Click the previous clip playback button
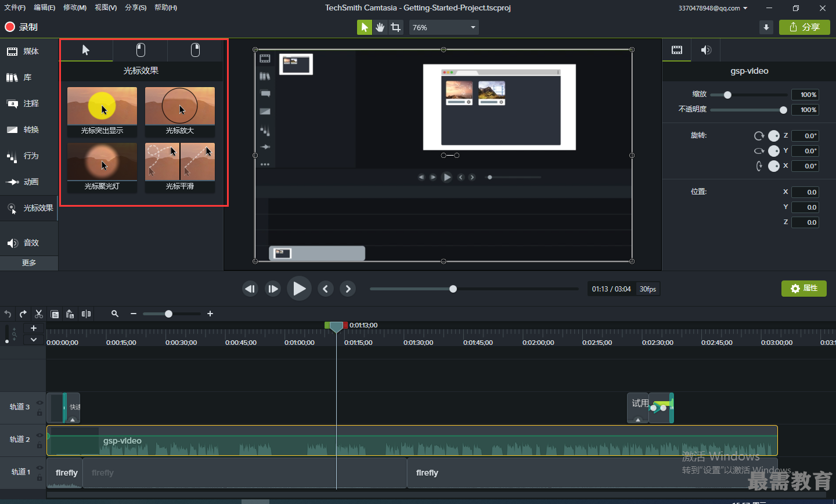Image resolution: width=836 pixels, height=504 pixels. 250,289
